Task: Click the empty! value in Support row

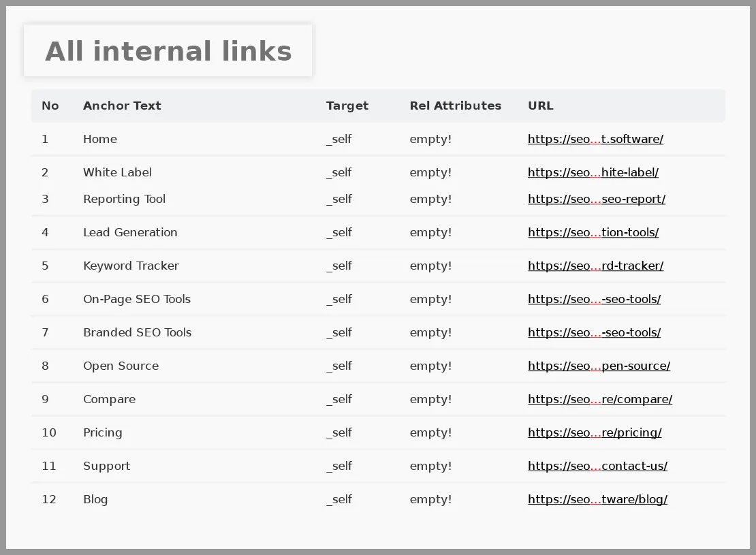Action: [x=430, y=466]
